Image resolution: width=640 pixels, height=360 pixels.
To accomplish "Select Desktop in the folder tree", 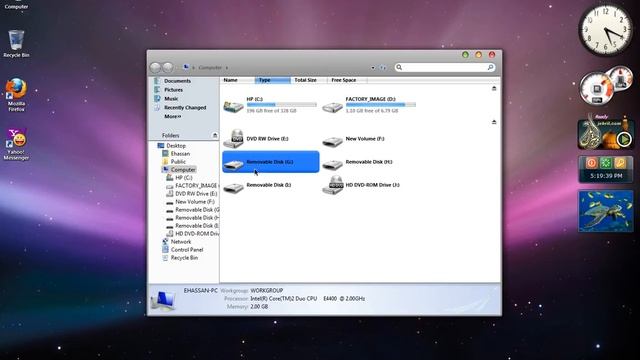I will click(x=176, y=146).
